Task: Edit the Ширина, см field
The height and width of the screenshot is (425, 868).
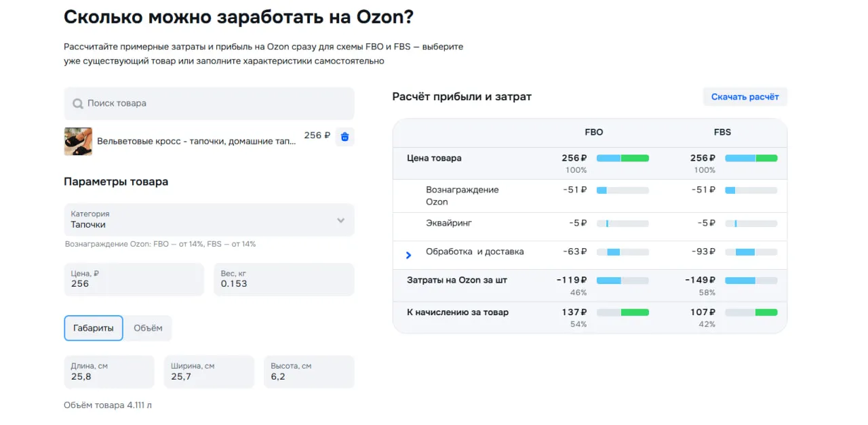Action: 209,372
